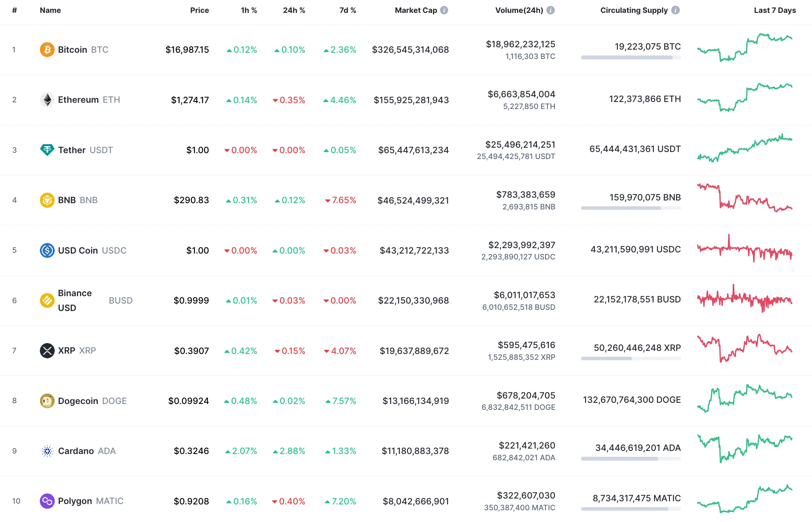Select the Polygon MATIC icon
Viewport: 812px width, 522px height.
[x=47, y=501]
